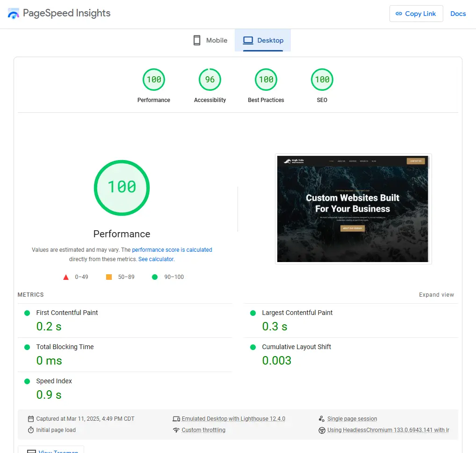This screenshot has width=476, height=453.
Task: Click the Copy Link button
Action: [x=416, y=14]
